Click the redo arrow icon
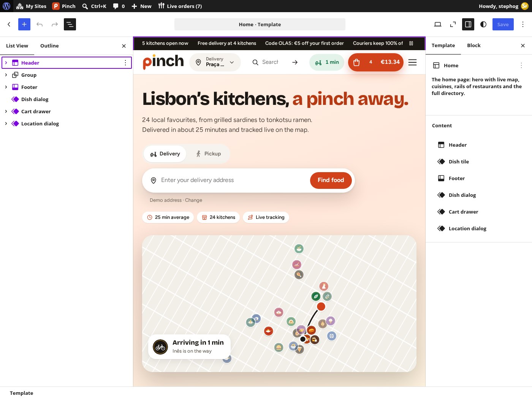Image resolution: width=532 pixels, height=399 pixels. (55, 24)
